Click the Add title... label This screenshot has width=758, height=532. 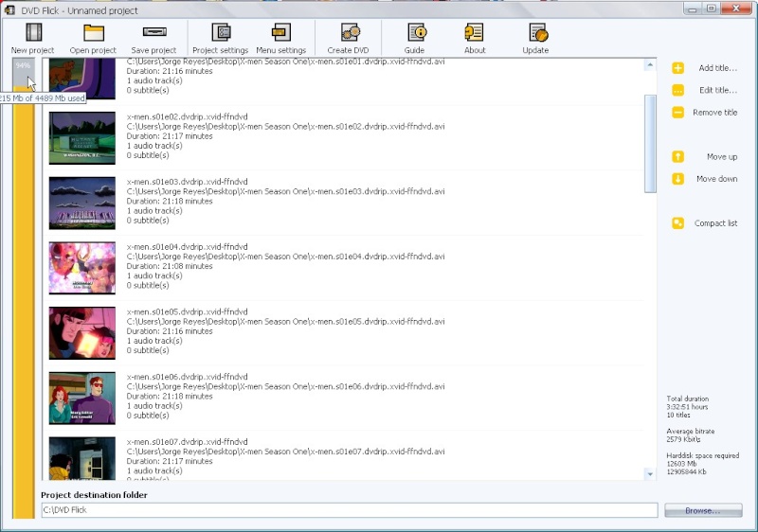717,68
